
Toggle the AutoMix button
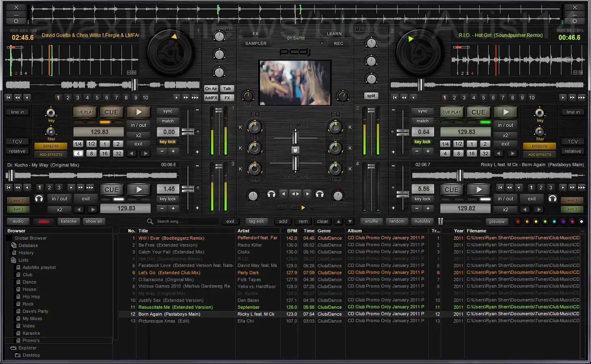(x=422, y=221)
